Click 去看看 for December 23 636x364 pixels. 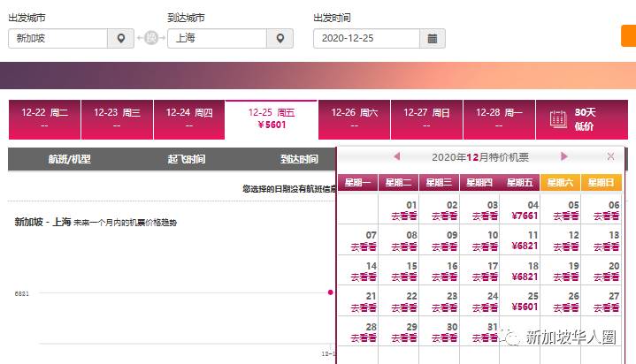(444, 308)
